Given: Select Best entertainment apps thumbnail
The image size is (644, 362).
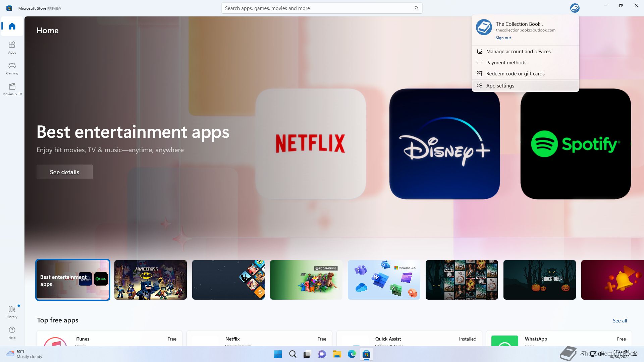Looking at the screenshot, I should [73, 280].
